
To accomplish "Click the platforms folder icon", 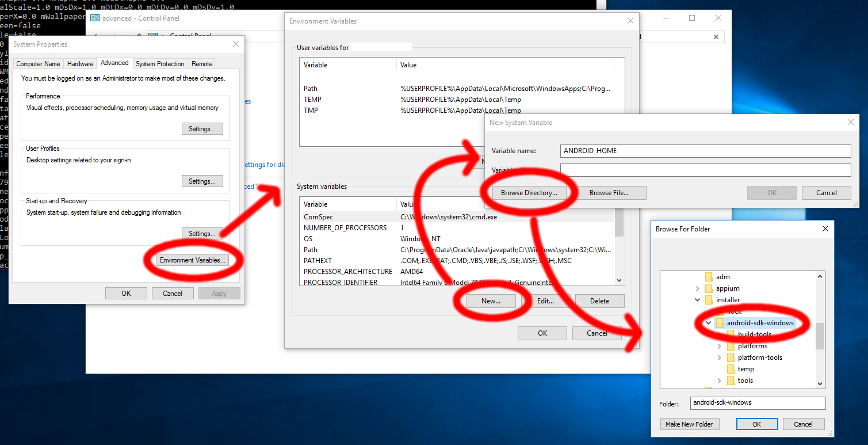I will coord(731,346).
